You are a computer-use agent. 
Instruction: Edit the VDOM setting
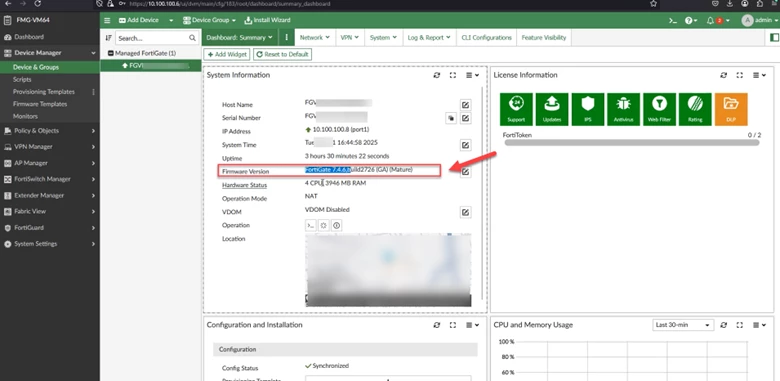point(465,212)
